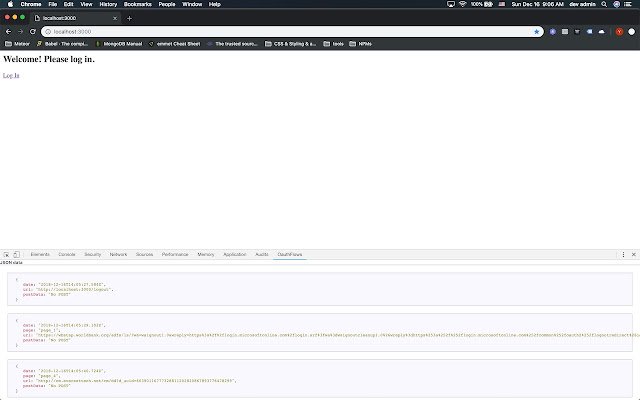Open the Siri icon in menu bar
The height and width of the screenshot is (400, 640).
click(x=616, y=4)
